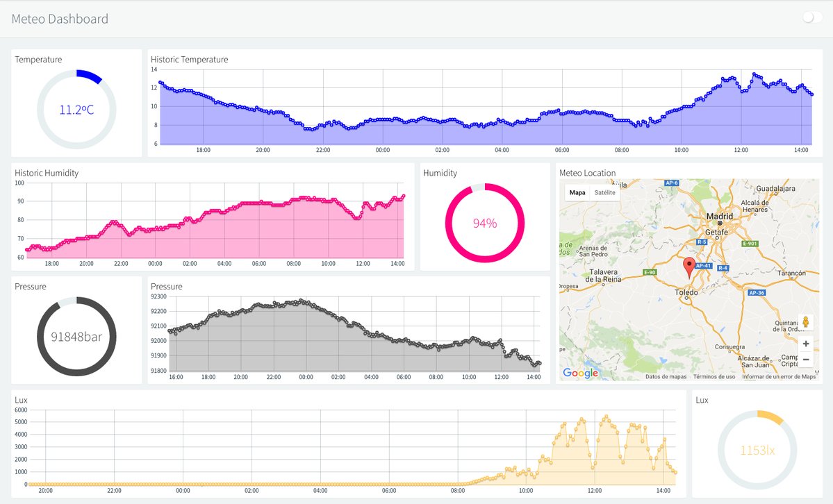Drop the Street View pegman icon
Image resolution: width=833 pixels, height=504 pixels.
pos(806,322)
